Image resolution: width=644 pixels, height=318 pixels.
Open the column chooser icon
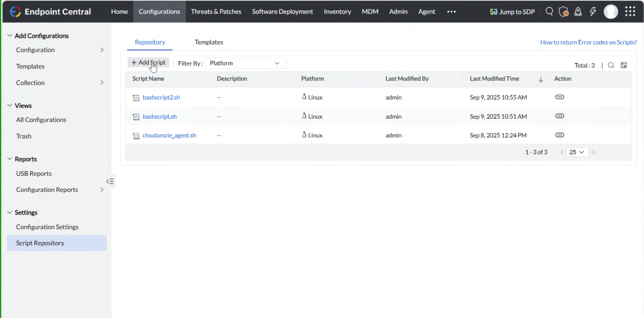(624, 65)
